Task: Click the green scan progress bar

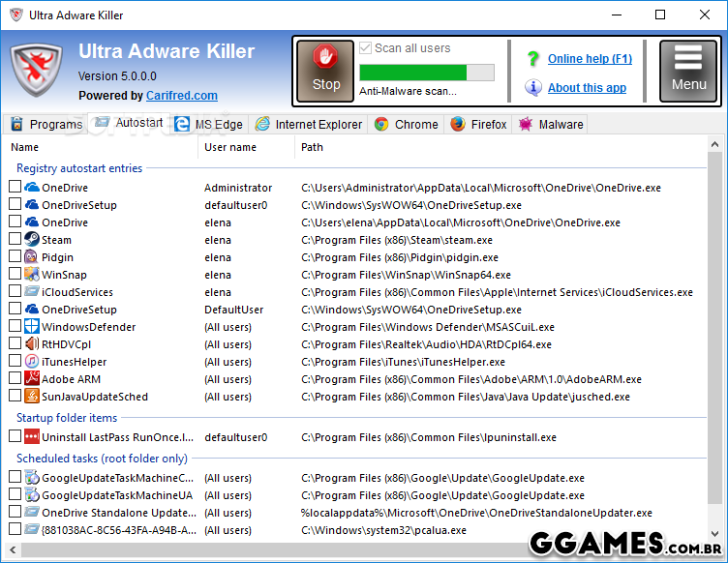Action: (426, 73)
